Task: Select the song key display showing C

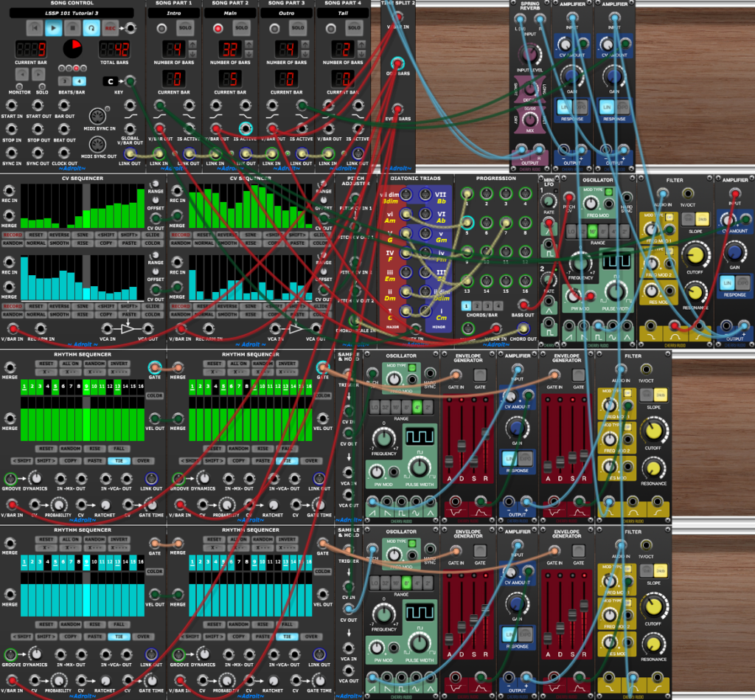Action: click(111, 81)
